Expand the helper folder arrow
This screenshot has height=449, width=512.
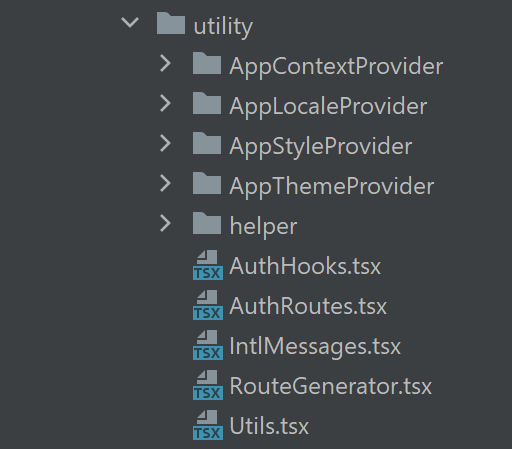[x=165, y=223]
